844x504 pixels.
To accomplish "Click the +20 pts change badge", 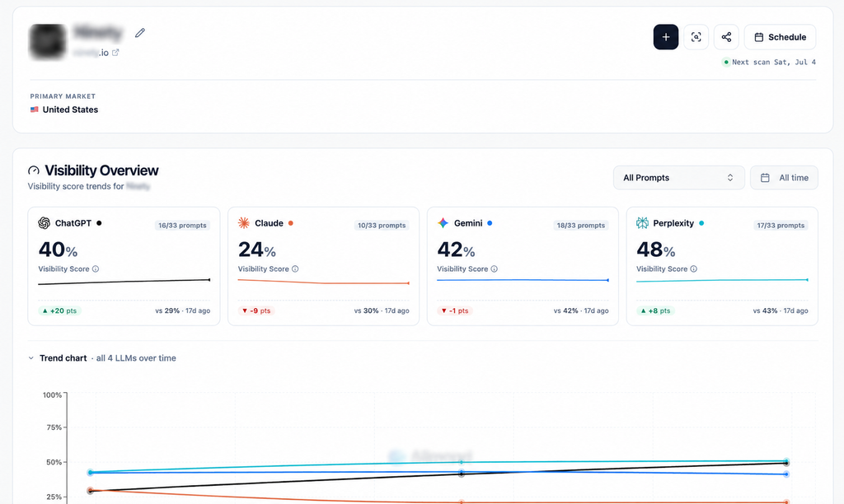I will tap(59, 311).
